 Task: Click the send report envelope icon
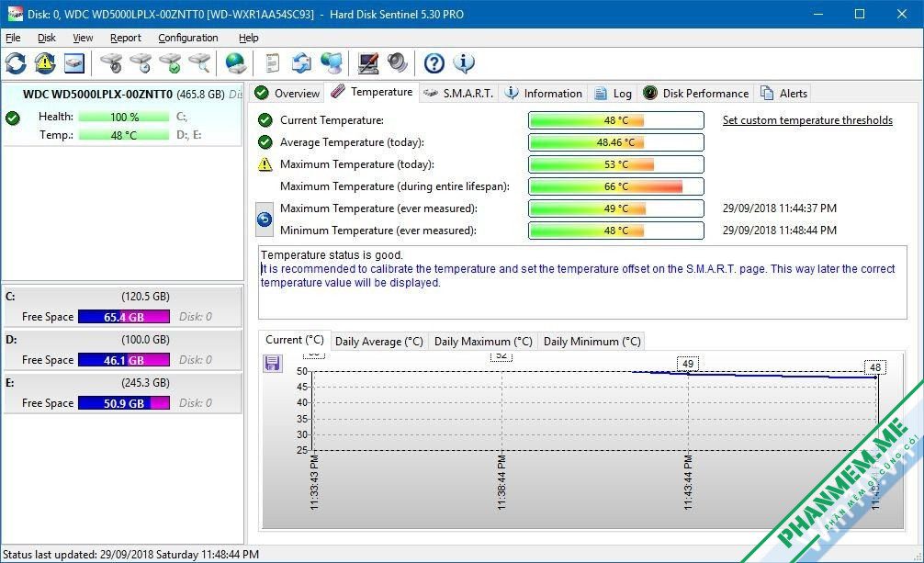coord(301,63)
